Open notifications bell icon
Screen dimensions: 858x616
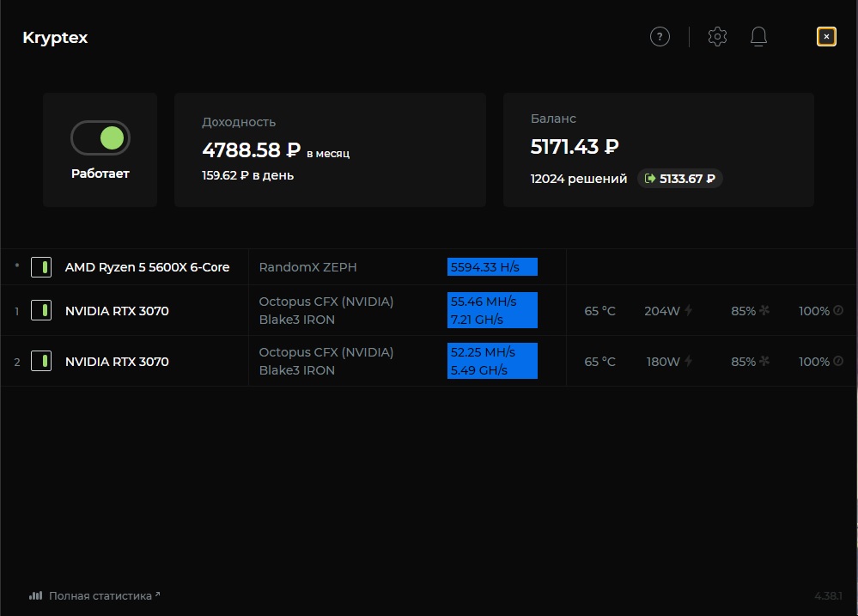(758, 37)
